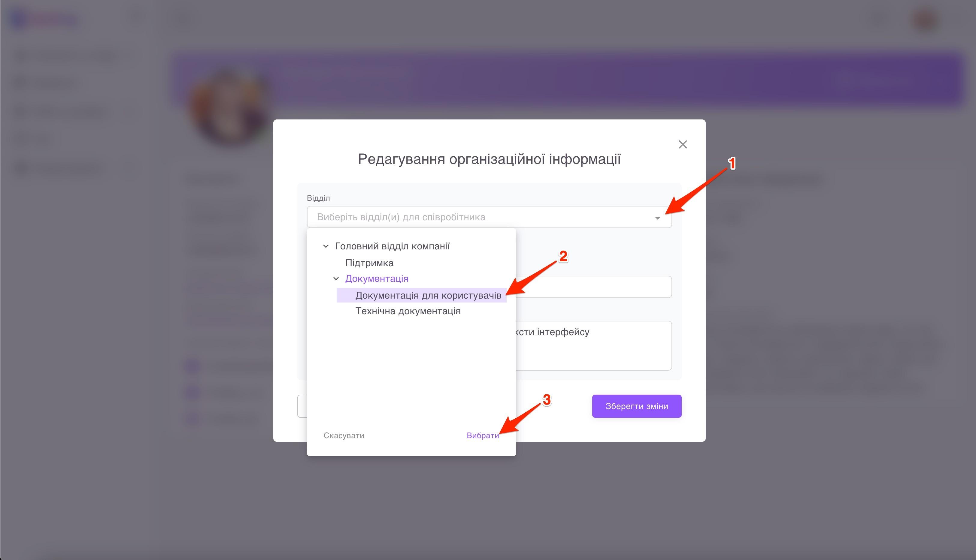
Task: Collapse the Документація chevron arrow
Action: [x=336, y=278]
